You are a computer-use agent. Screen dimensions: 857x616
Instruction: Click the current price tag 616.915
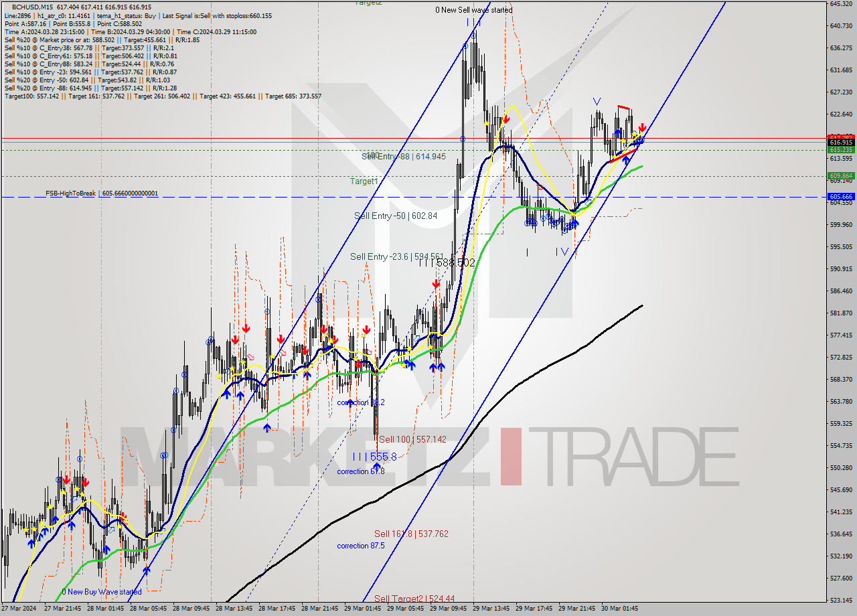click(x=841, y=143)
